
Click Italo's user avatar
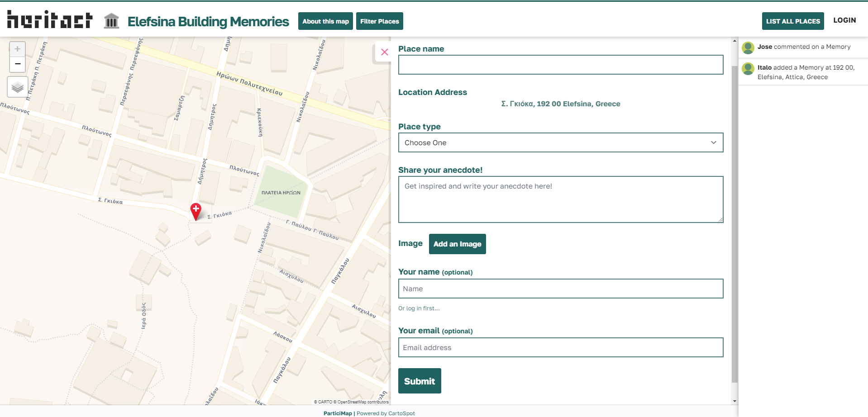[x=748, y=68]
